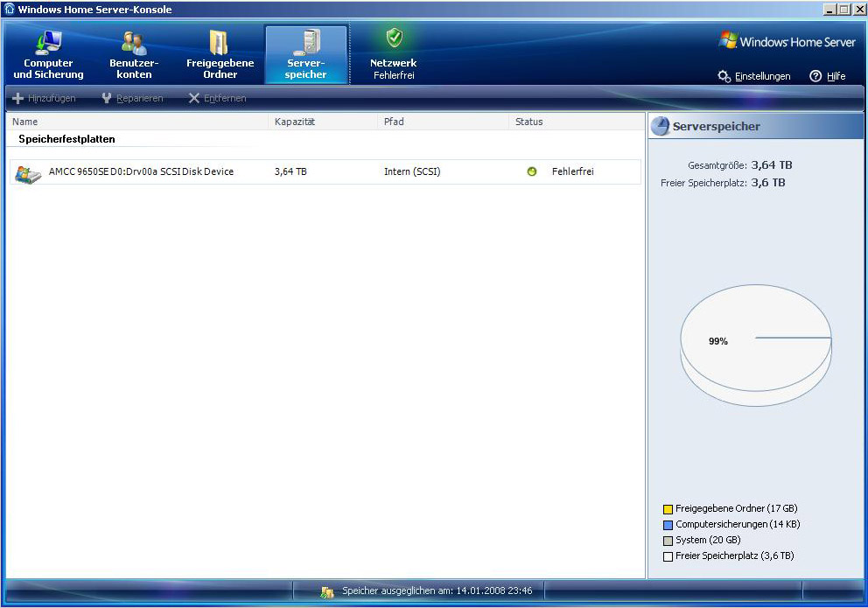
Task: Click the Serverspeicher panel pie icon
Action: point(661,127)
